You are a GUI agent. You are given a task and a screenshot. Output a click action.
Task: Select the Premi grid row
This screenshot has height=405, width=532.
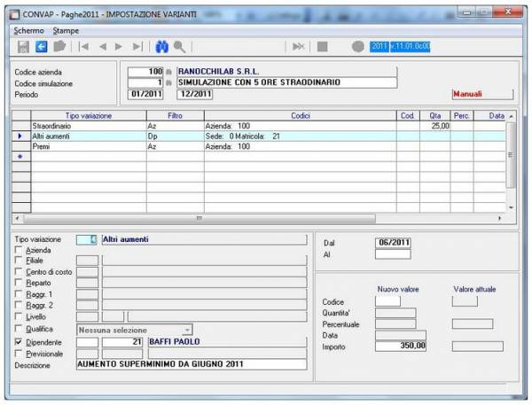(259, 146)
